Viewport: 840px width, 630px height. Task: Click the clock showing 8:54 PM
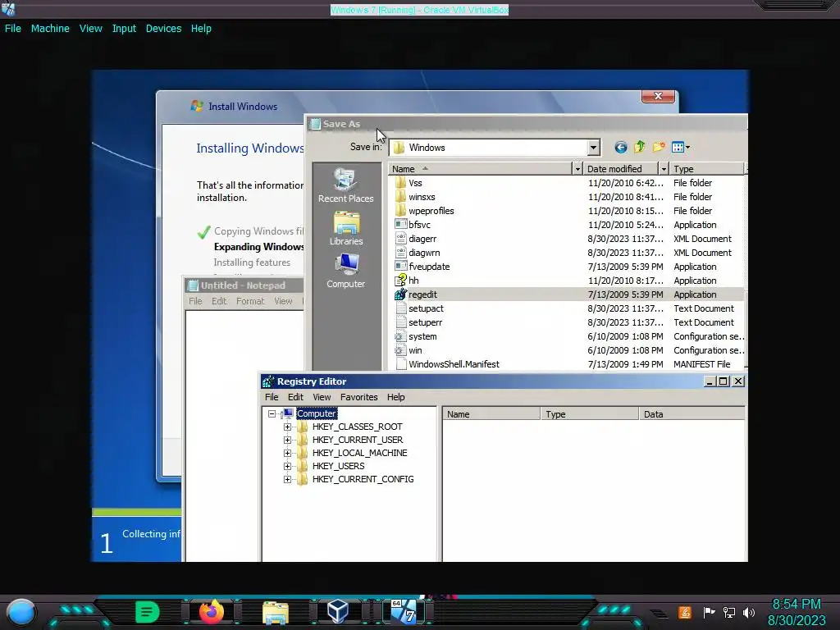[x=796, y=605]
